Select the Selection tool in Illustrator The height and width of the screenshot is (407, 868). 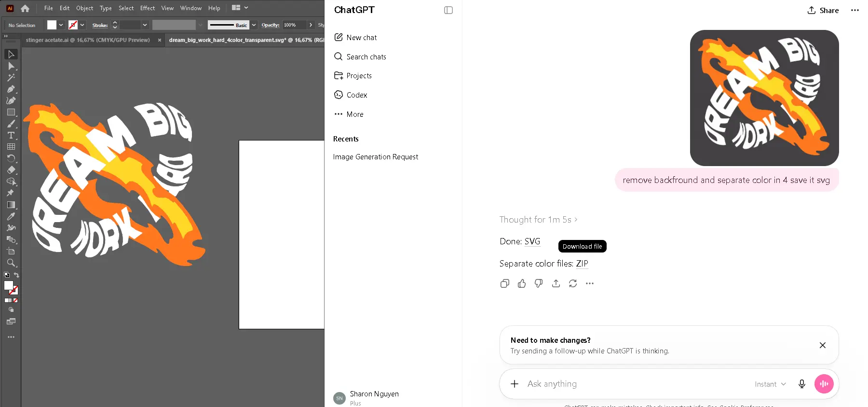click(x=11, y=54)
